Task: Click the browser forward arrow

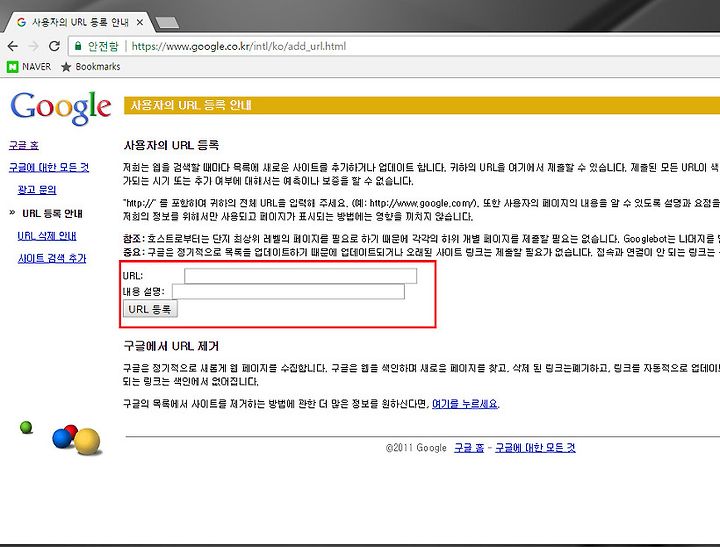Action: point(34,46)
